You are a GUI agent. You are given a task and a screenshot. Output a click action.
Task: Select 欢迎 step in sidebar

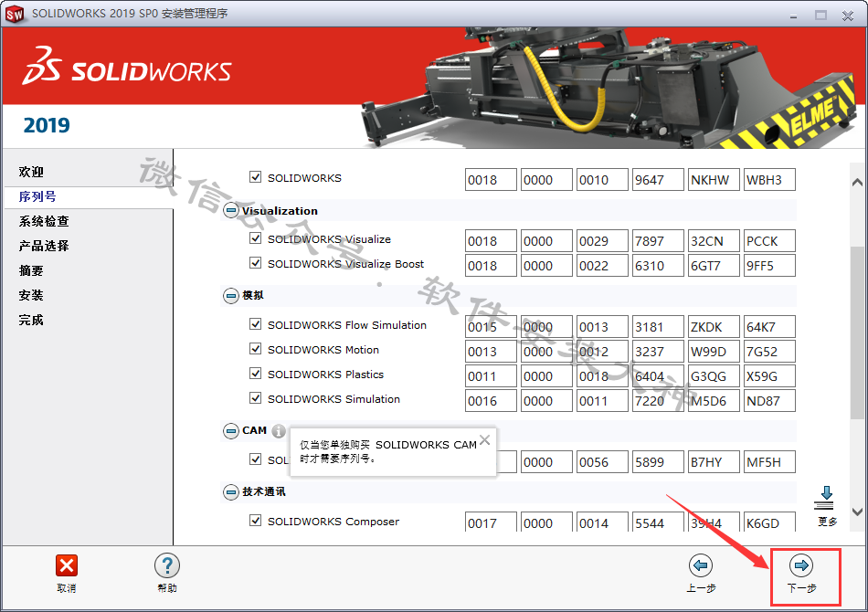31,172
